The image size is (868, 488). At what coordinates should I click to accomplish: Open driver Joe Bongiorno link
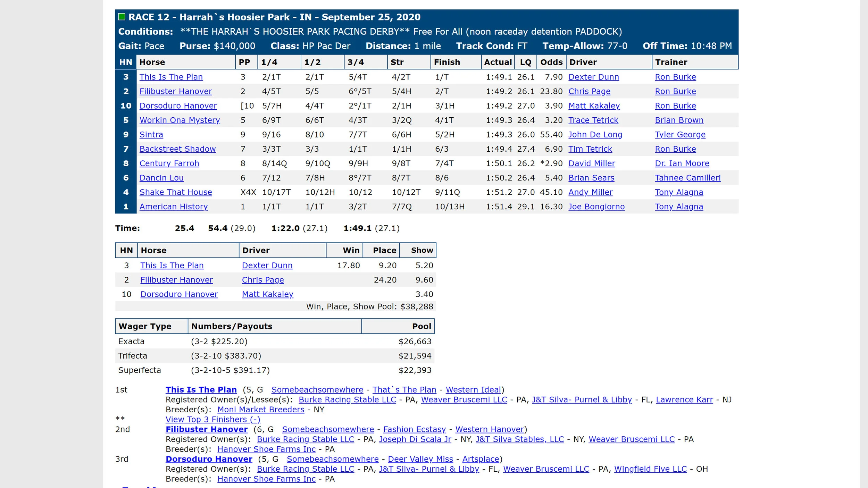(x=596, y=207)
